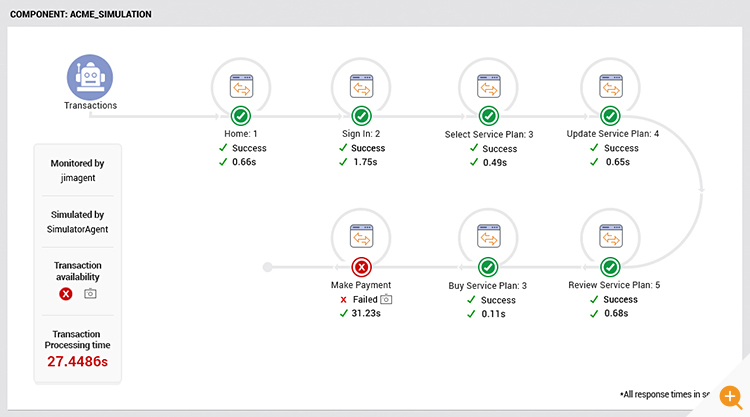Click small red X before Failed
750x417 pixels.
click(x=343, y=300)
